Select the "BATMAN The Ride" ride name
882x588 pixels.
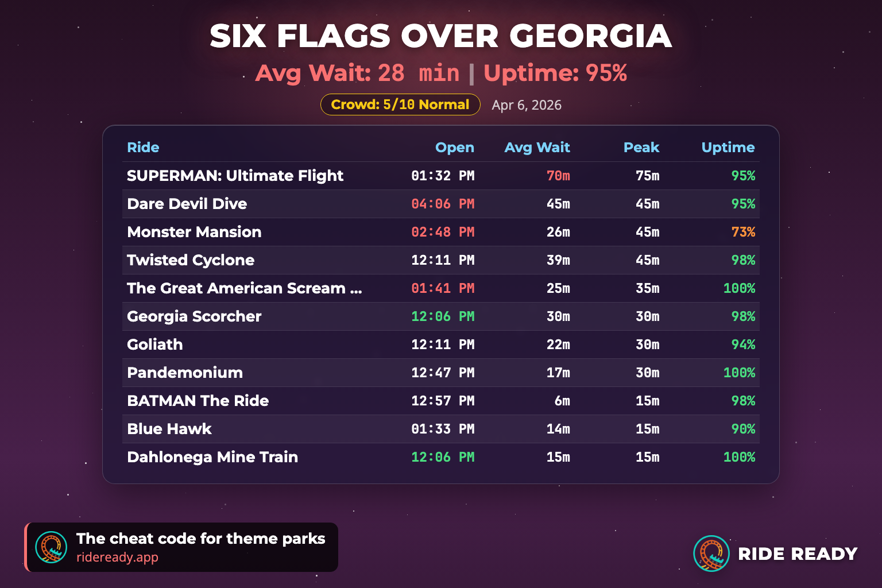[x=198, y=401]
